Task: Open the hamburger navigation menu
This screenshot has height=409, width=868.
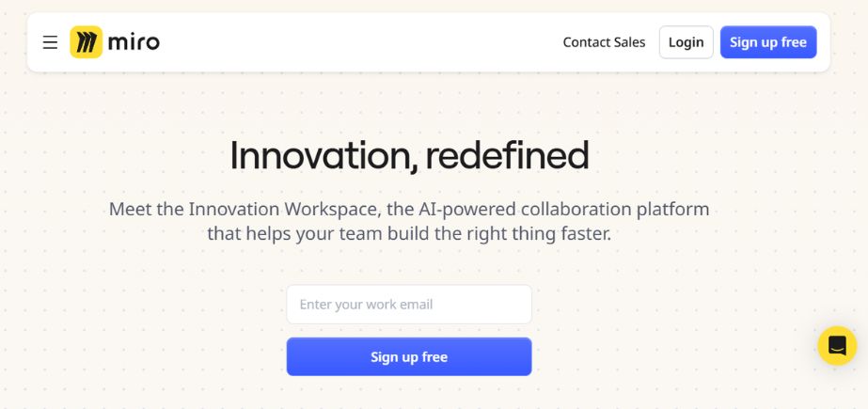Action: [51, 42]
